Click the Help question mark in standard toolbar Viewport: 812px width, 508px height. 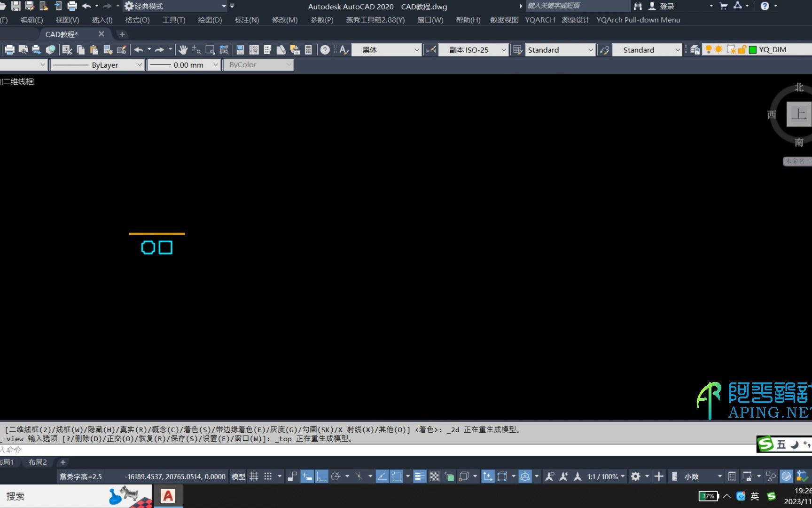(x=325, y=50)
